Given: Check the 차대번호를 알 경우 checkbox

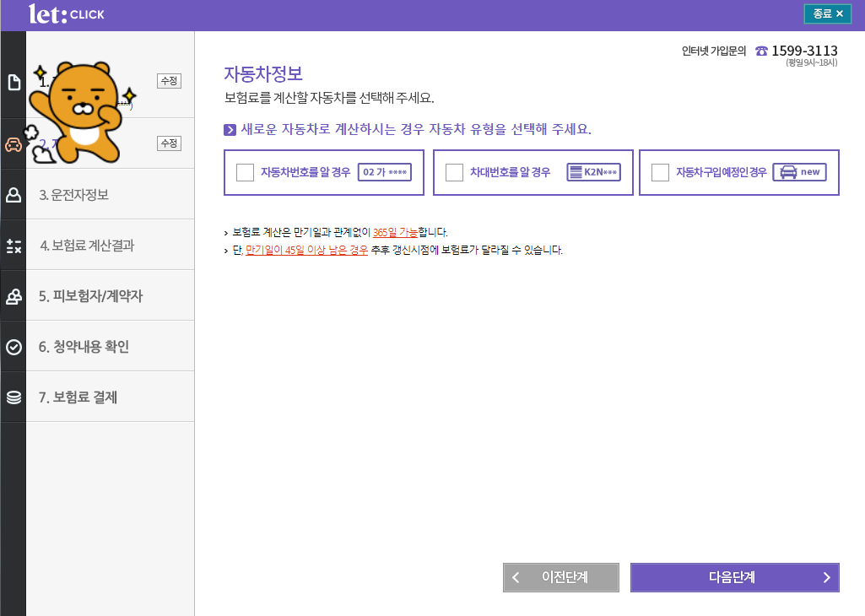Looking at the screenshot, I should point(454,172).
